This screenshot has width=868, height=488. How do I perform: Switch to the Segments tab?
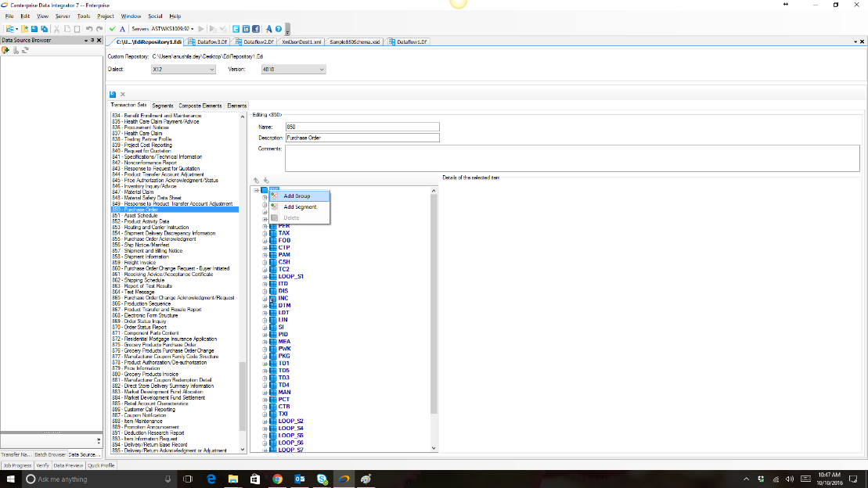pos(162,104)
